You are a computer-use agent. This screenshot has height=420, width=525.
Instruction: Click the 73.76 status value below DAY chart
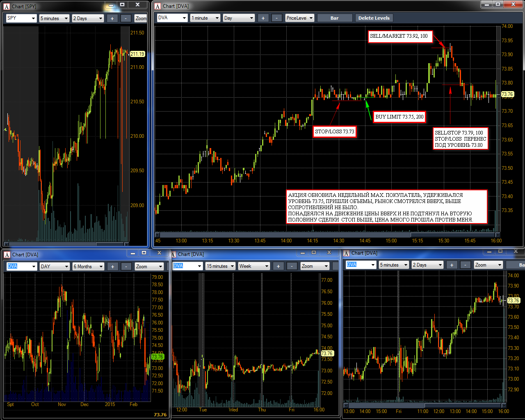click(x=160, y=415)
